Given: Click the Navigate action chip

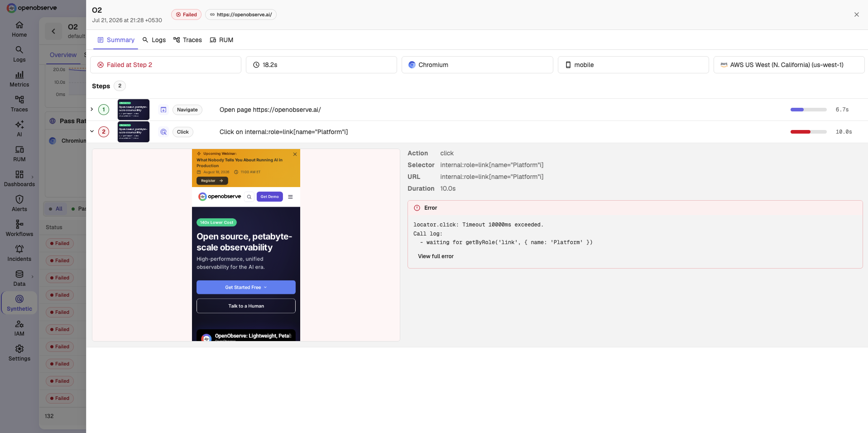Looking at the screenshot, I should coord(187,110).
